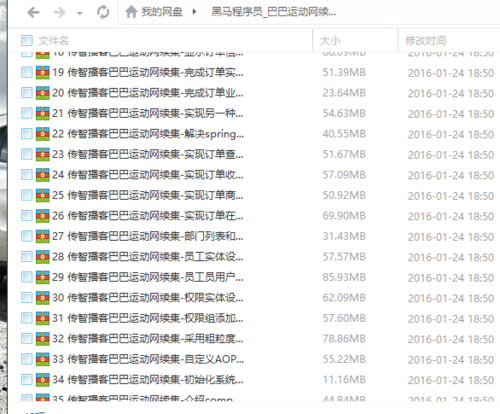This screenshot has width=500, height=414.
Task: Check the box for file 28 员工实体设
Action: point(27,256)
